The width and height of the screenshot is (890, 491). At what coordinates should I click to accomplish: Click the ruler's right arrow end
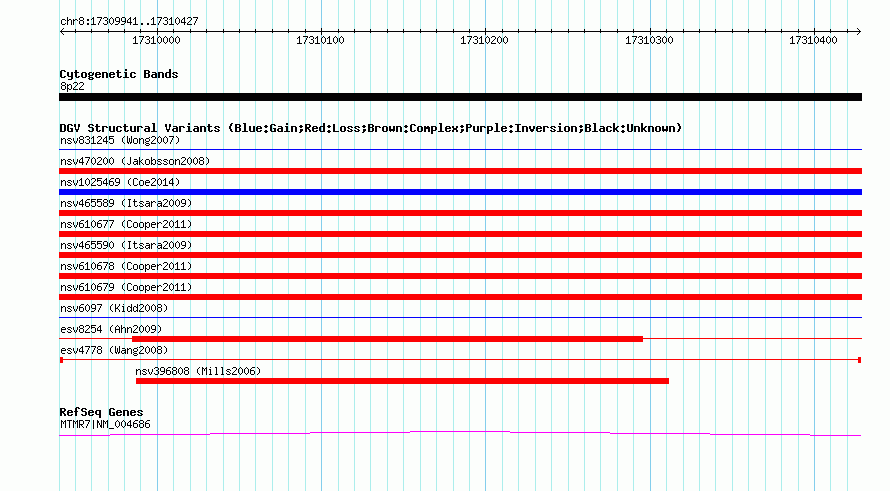tap(858, 32)
